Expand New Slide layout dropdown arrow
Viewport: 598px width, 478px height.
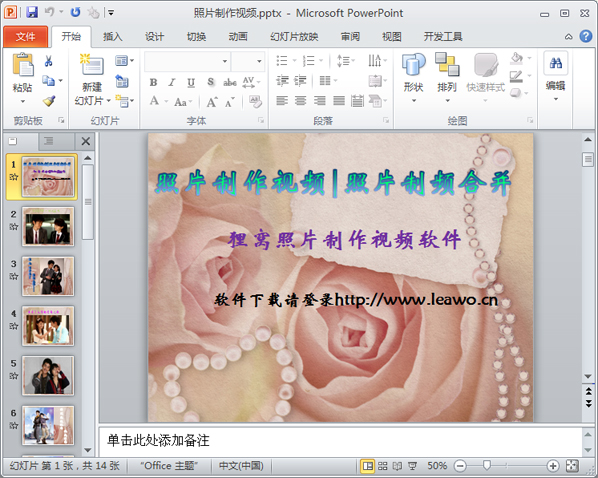(109, 101)
